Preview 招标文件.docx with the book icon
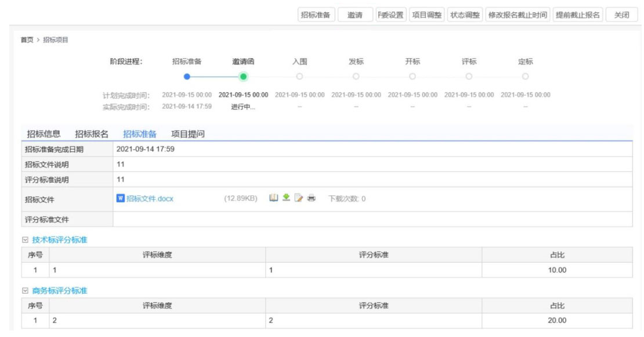 click(x=274, y=198)
